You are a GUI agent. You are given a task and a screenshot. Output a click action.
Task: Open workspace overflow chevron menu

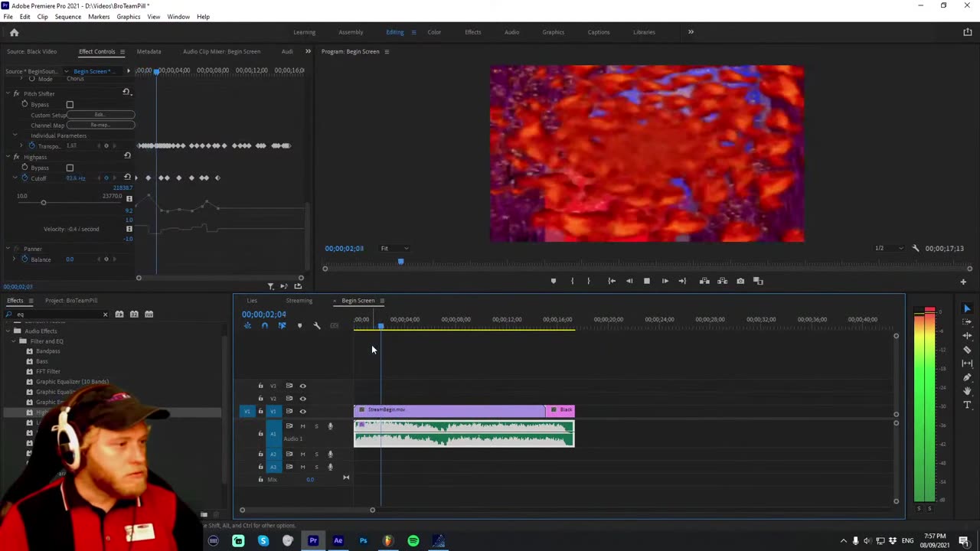click(x=691, y=32)
